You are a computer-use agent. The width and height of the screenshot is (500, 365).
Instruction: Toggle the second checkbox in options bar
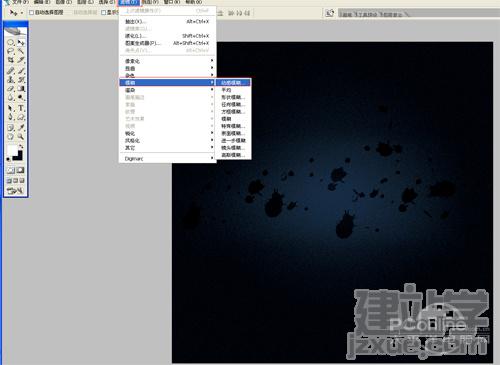(x=103, y=13)
